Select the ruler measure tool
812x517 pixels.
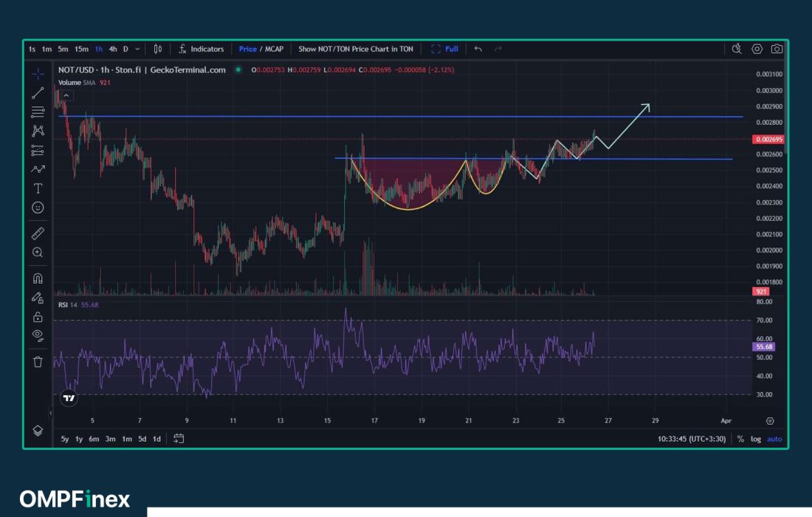point(38,233)
